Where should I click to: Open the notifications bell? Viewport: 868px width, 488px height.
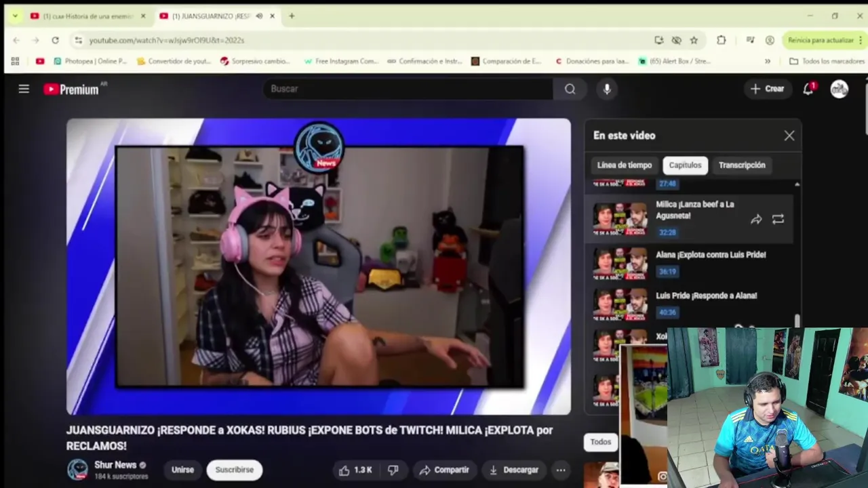click(x=808, y=89)
